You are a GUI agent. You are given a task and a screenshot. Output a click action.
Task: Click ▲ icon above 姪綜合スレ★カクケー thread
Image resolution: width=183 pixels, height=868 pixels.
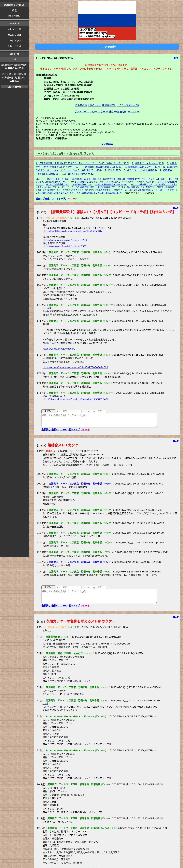pos(176,441)
